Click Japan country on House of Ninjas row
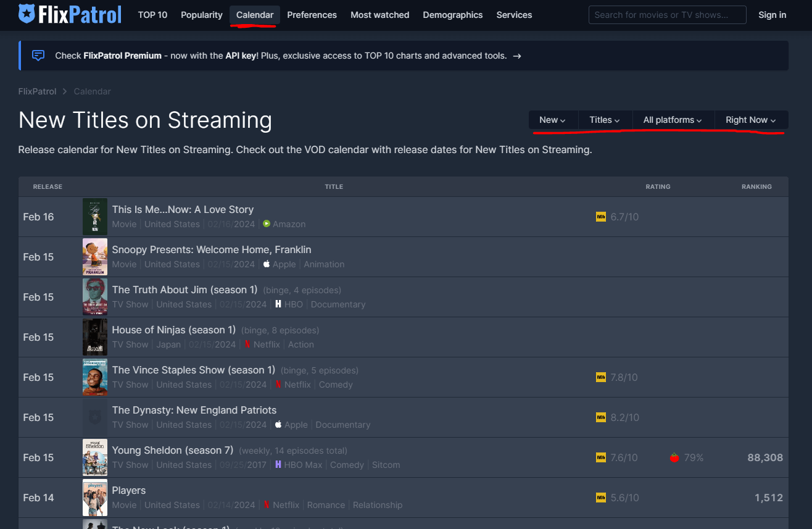Image resolution: width=812 pixels, height=529 pixels. tap(168, 344)
